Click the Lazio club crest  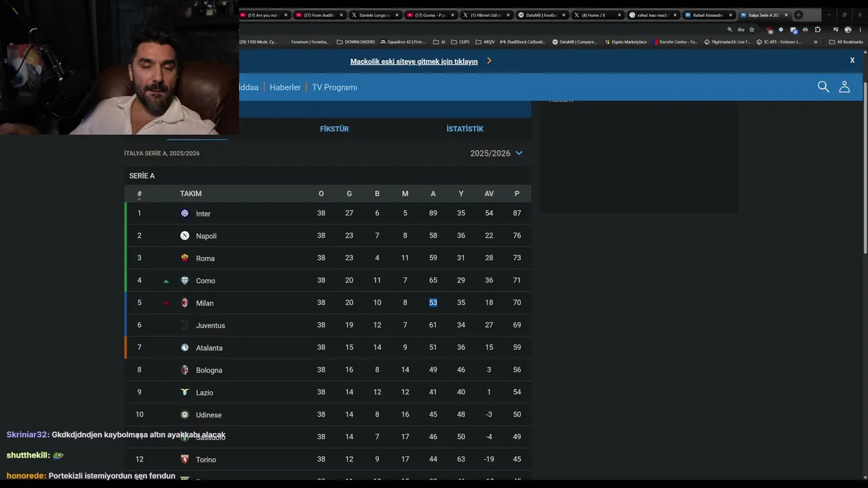(184, 392)
